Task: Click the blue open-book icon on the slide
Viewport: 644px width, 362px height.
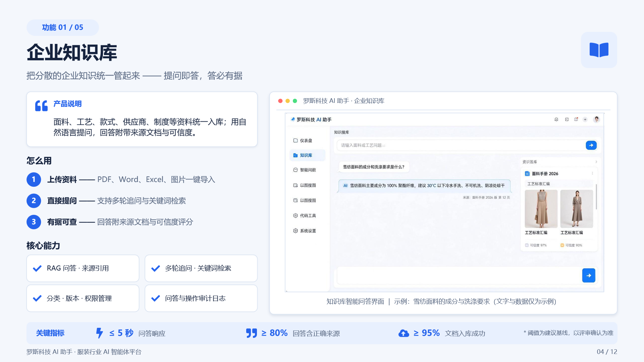Action: tap(599, 50)
